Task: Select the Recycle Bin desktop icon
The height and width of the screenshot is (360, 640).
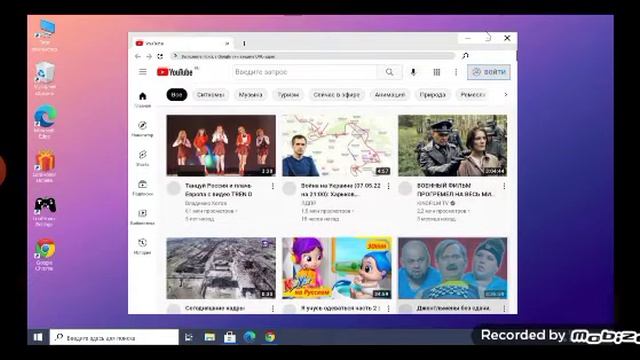Action: [44, 79]
